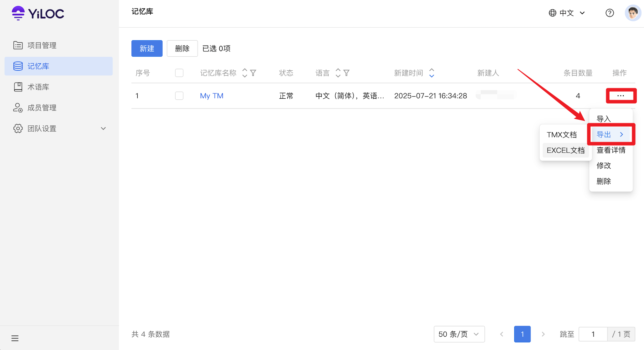Click the ··· actions button for My TM
The height and width of the screenshot is (350, 644).
pyautogui.click(x=621, y=96)
